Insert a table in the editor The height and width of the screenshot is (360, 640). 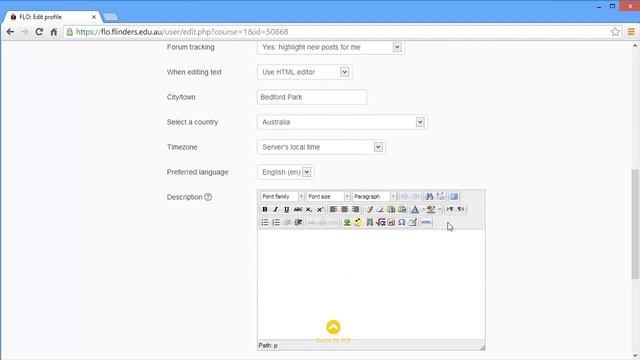(x=413, y=222)
